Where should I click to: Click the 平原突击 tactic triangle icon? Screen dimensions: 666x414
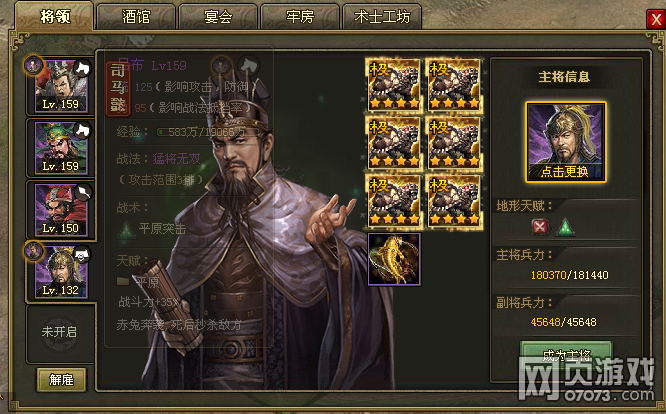click(x=126, y=229)
